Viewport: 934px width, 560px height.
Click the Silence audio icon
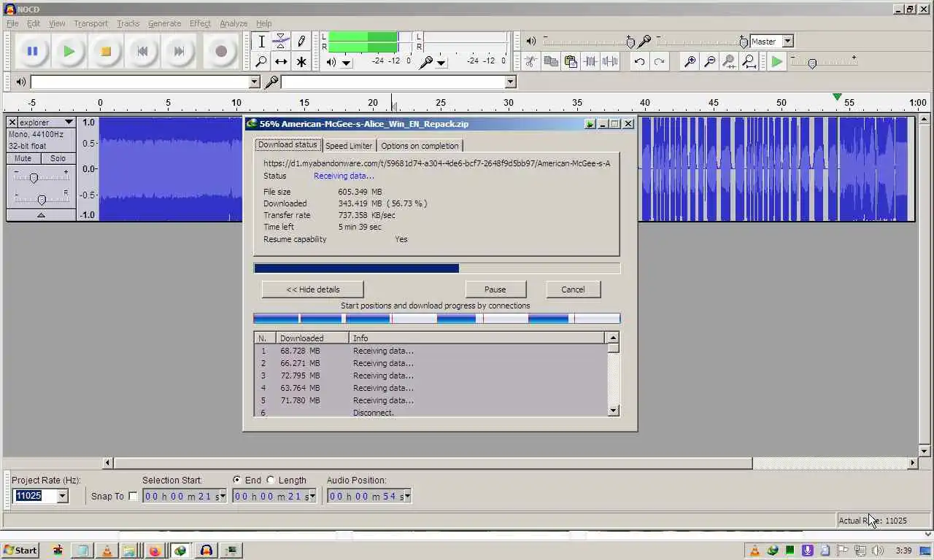pyautogui.click(x=610, y=62)
